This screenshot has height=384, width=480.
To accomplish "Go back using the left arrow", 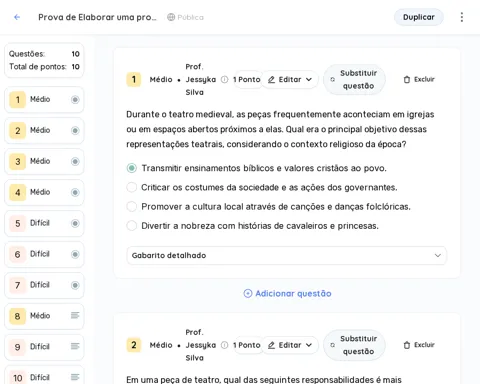I will 17,17.
